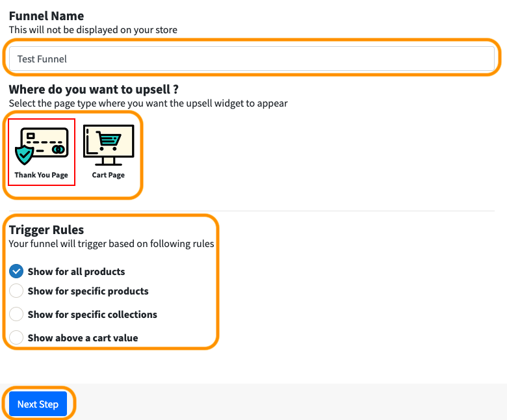
Task: Pick the "Show above a cart value" radio button
Action: (x=17, y=337)
